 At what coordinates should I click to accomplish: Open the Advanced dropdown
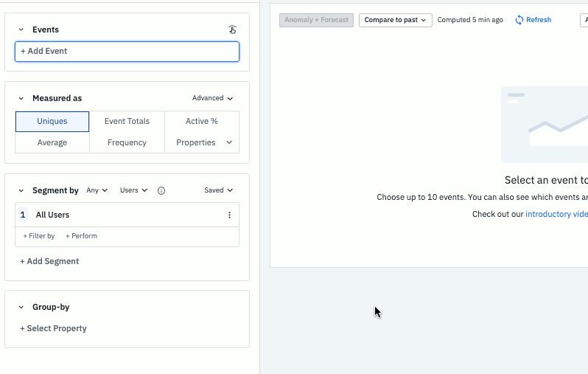(x=212, y=98)
